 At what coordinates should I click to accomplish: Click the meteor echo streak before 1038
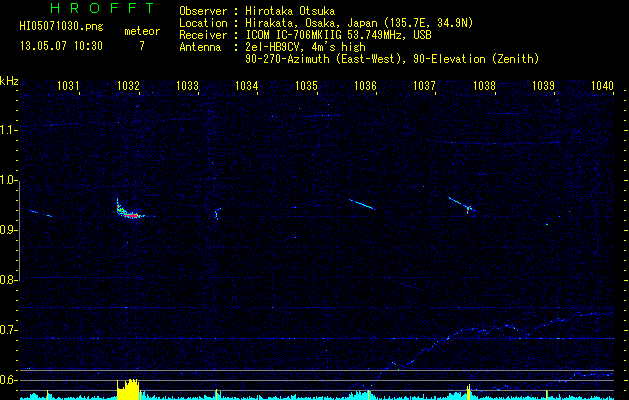click(462, 205)
